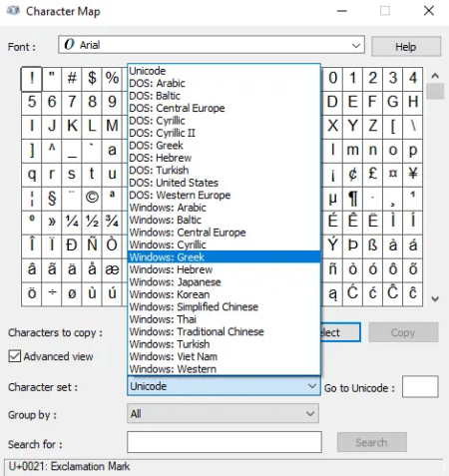Pick the yen ¥ character cell
Screen dimensions: 449x476
coord(413,174)
